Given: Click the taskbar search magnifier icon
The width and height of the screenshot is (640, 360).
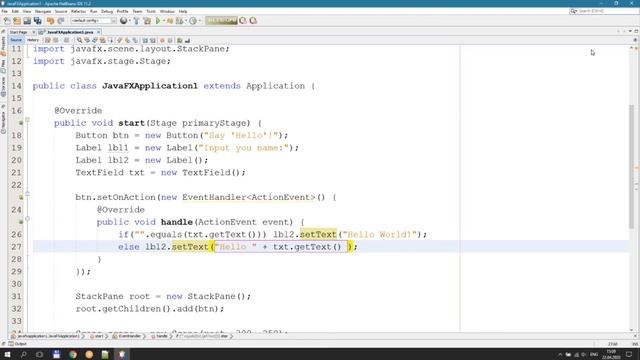Looking at the screenshot, I should (x=23, y=354).
